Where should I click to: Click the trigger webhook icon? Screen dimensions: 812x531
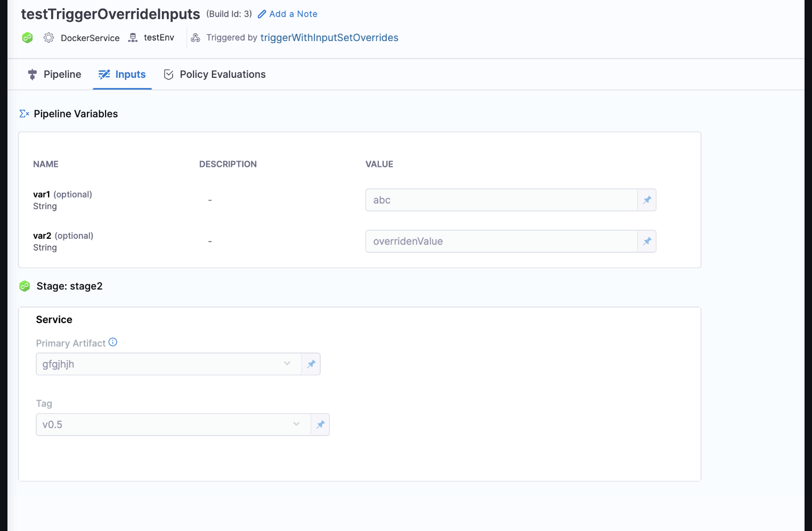[x=196, y=38]
